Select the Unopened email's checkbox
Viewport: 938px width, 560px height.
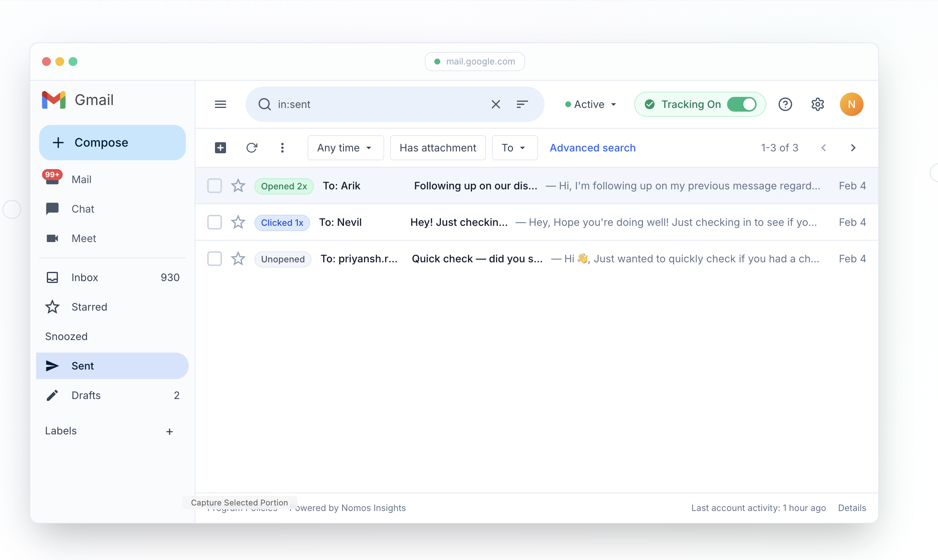tap(214, 259)
